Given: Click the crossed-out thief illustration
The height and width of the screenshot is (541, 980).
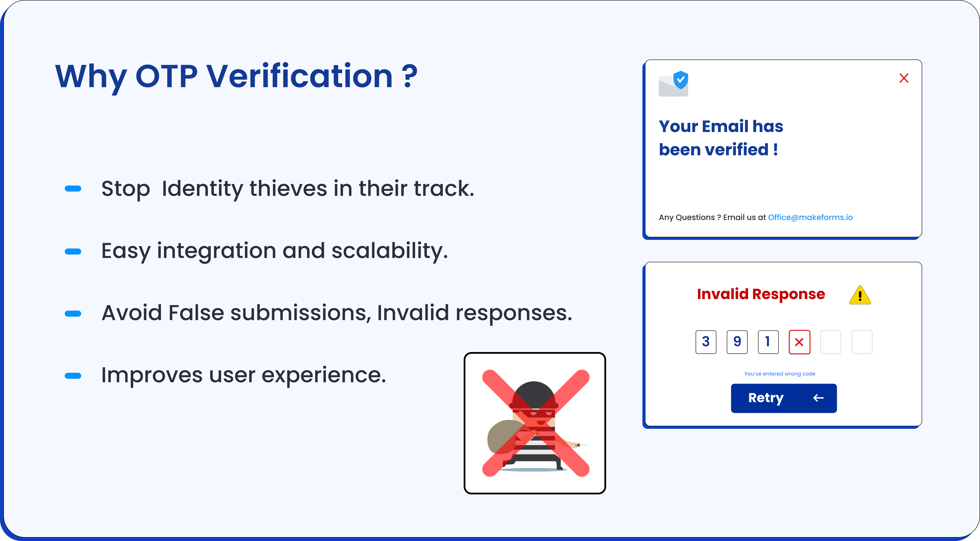Looking at the screenshot, I should click(x=535, y=423).
